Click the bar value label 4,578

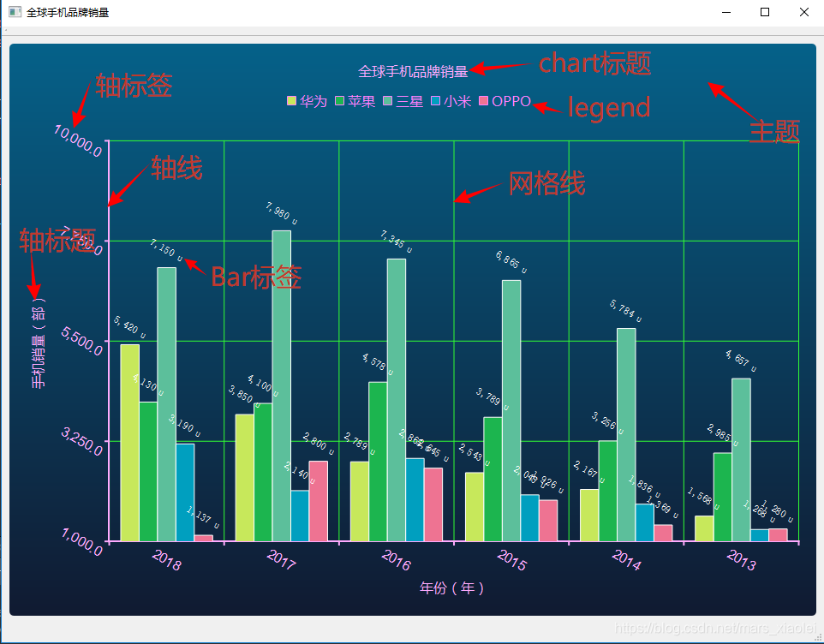[x=378, y=365]
